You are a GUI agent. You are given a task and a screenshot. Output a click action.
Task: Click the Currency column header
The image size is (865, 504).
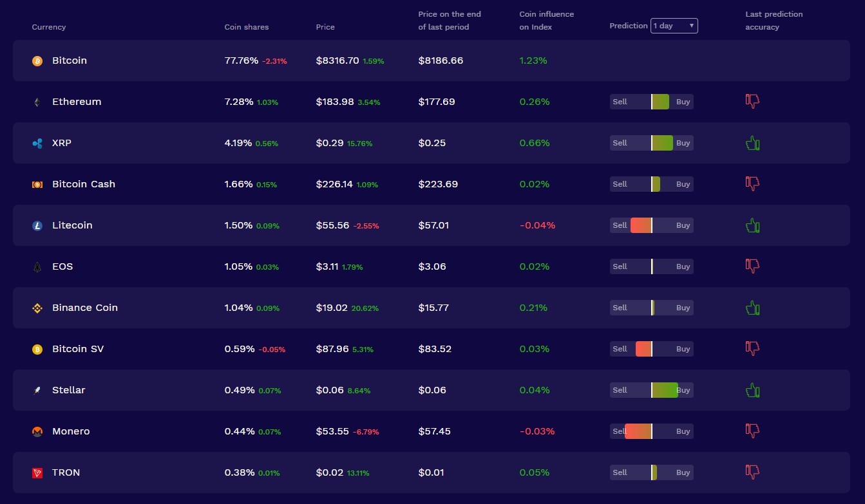pos(49,27)
